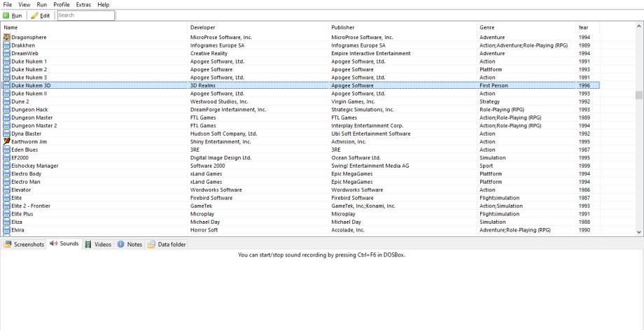Click the Earthworm Jim game icon
Screen dimensions: 644x330
6,142
